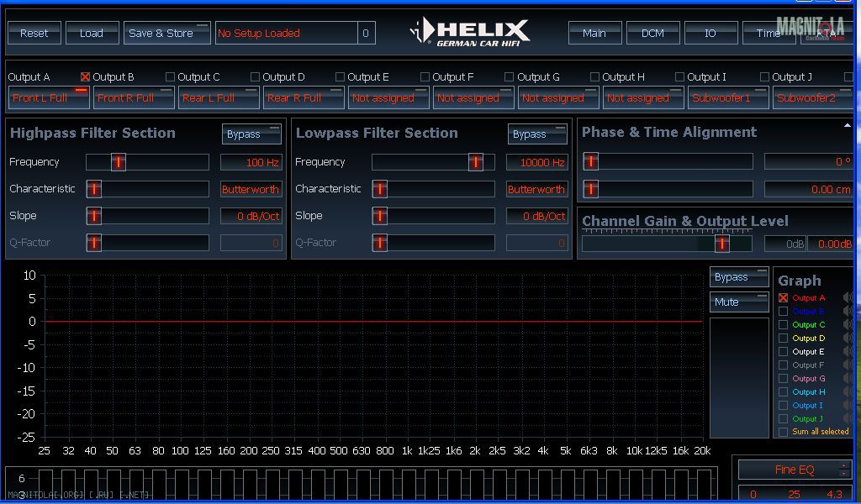This screenshot has height=504, width=861.
Task: Click the Fine EQ down arrow
Action: pyautogui.click(x=843, y=473)
